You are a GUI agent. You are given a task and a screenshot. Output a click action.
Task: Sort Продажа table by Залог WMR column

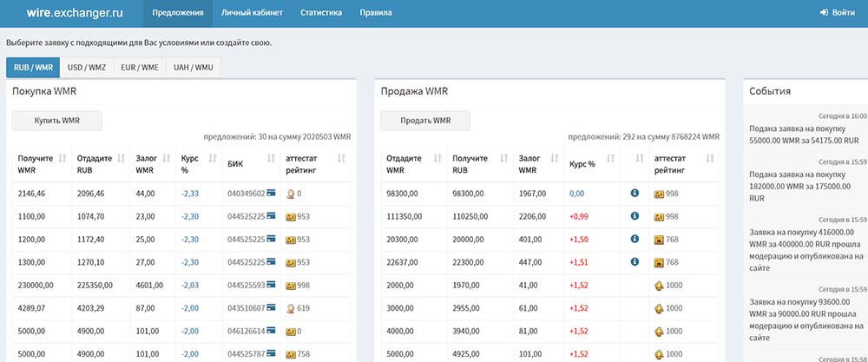click(x=555, y=158)
